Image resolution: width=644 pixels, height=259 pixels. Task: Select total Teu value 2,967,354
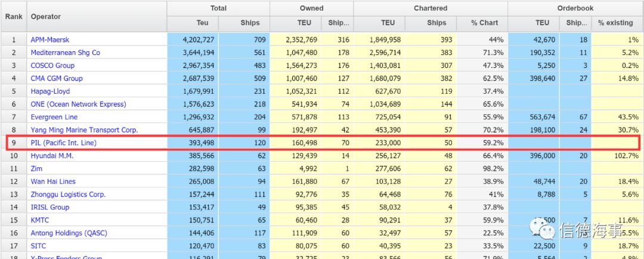(199, 66)
